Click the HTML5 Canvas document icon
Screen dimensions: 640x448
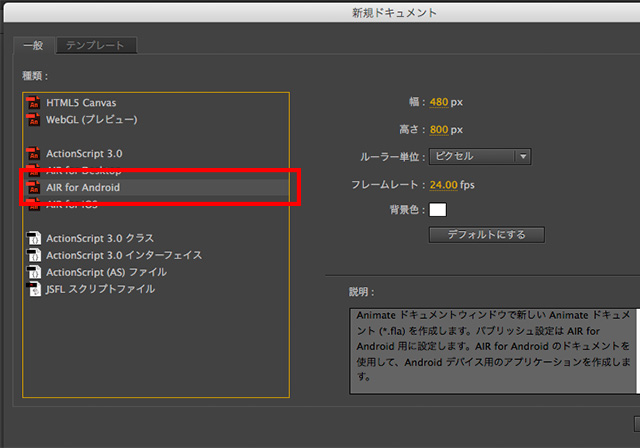tap(33, 103)
